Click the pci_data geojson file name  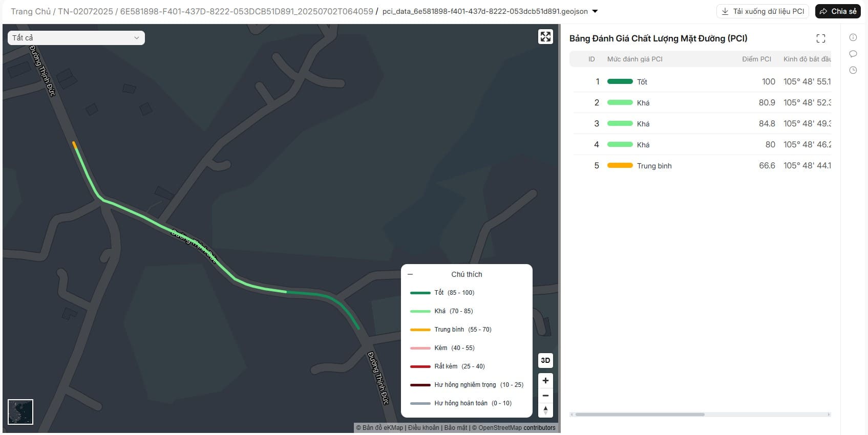click(485, 11)
